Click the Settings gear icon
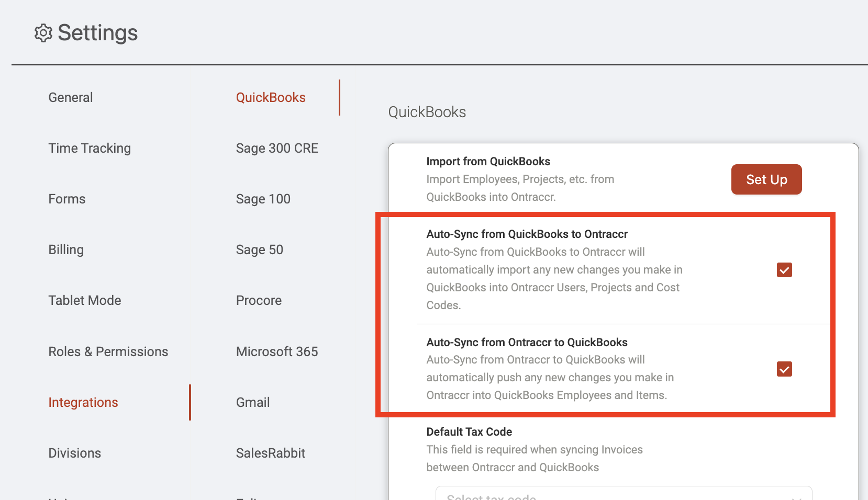The height and width of the screenshot is (500, 868). pos(43,33)
